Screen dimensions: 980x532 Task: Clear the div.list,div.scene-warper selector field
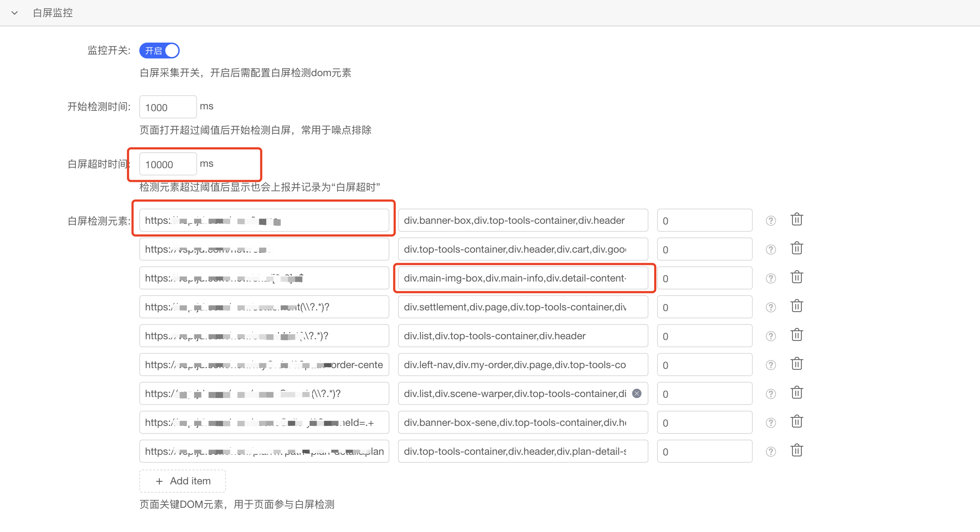pyautogui.click(x=636, y=393)
